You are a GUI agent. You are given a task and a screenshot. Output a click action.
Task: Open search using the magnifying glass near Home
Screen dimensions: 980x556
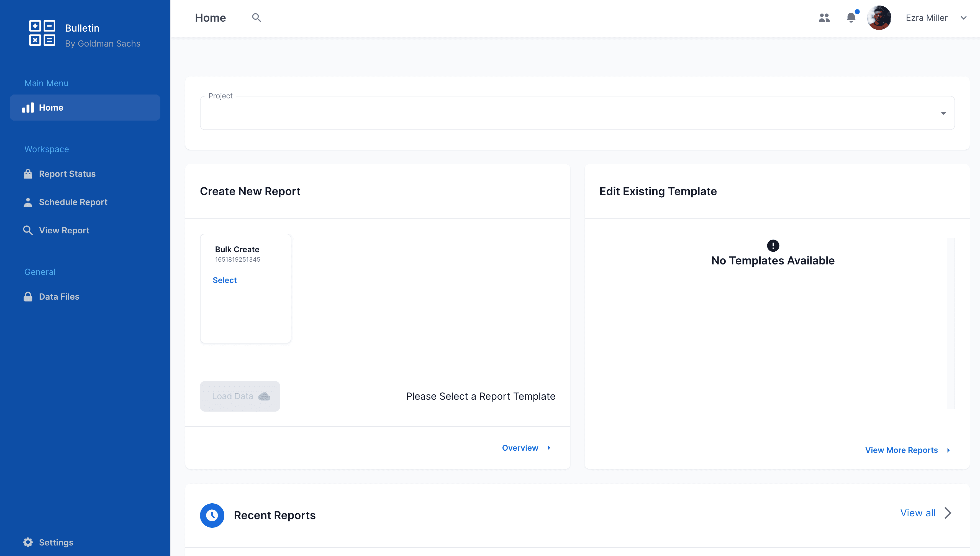pyautogui.click(x=256, y=17)
